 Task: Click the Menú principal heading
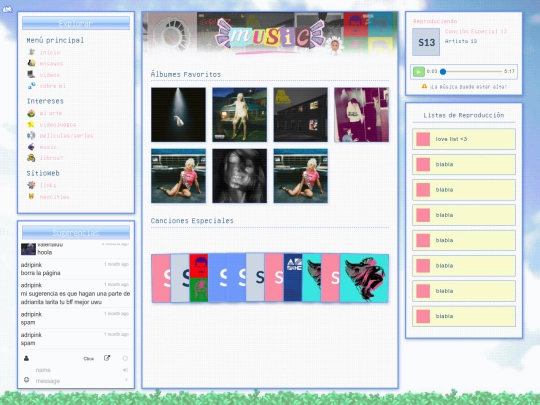55,40
